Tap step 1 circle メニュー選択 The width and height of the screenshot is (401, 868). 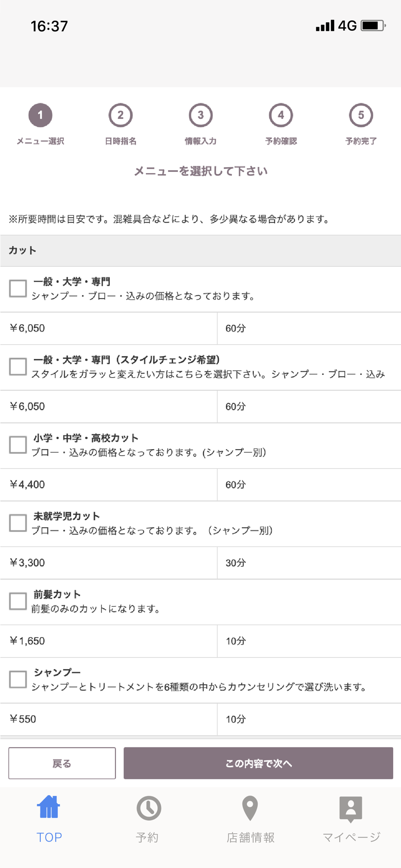click(x=40, y=115)
